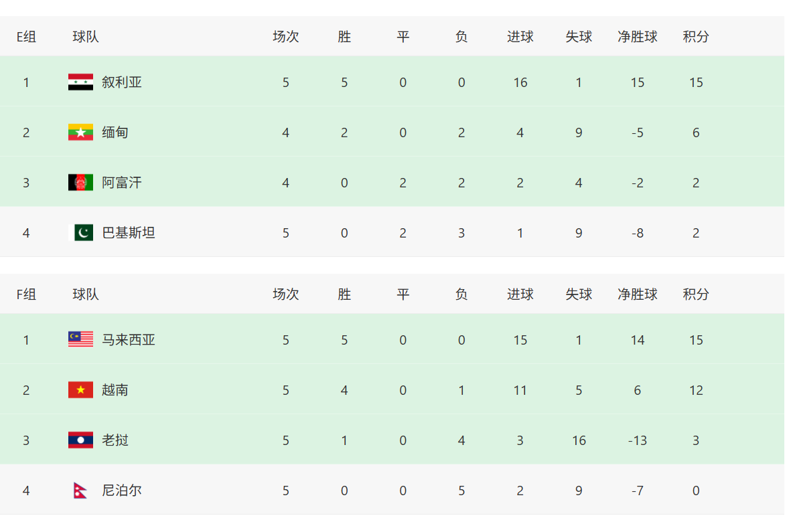Click 净胜球 column header in F组 table
The image size is (787, 532).
(x=637, y=294)
